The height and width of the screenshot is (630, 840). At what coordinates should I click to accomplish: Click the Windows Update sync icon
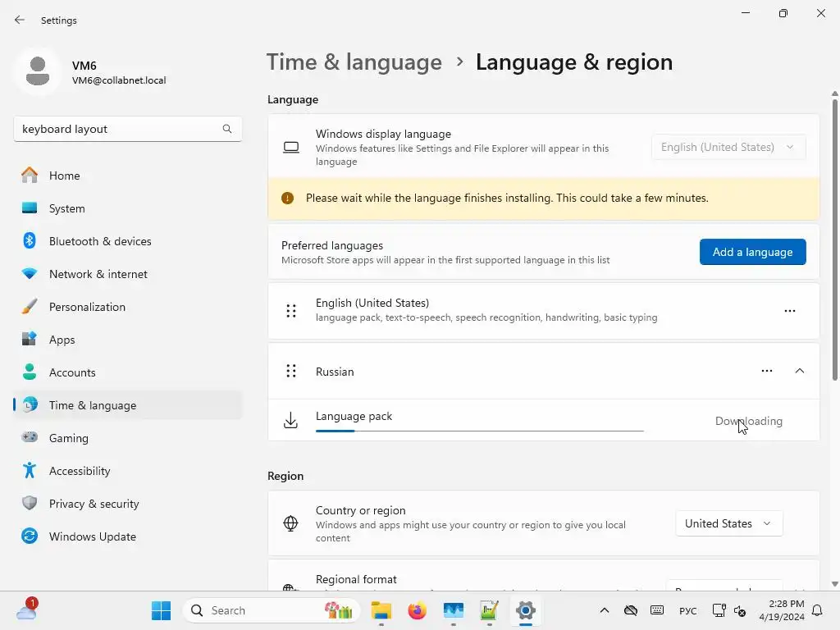coord(30,536)
